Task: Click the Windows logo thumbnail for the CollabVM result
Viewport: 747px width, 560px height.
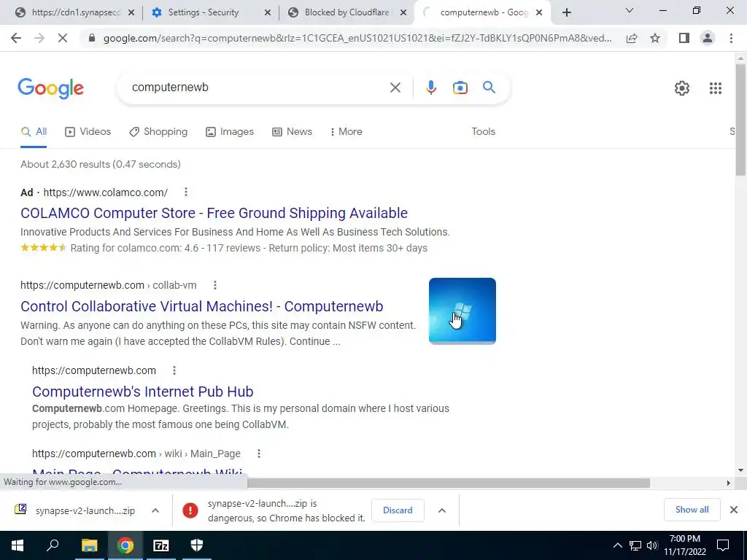Action: click(x=462, y=311)
